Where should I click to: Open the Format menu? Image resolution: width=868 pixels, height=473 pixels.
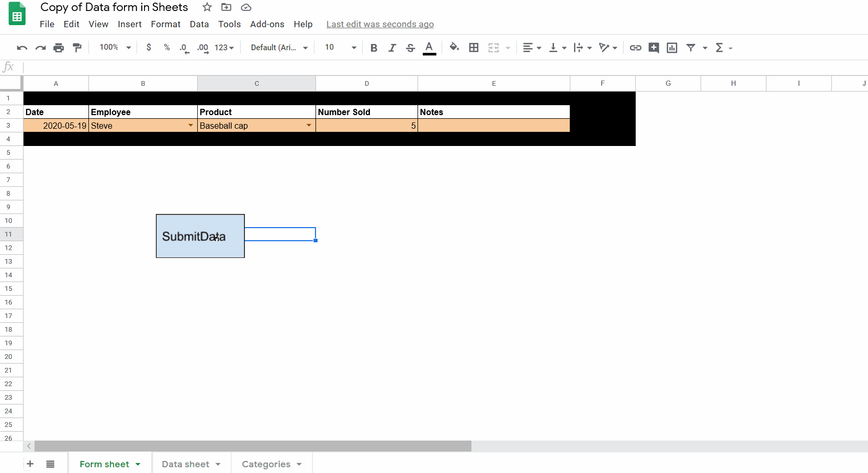[x=165, y=24]
